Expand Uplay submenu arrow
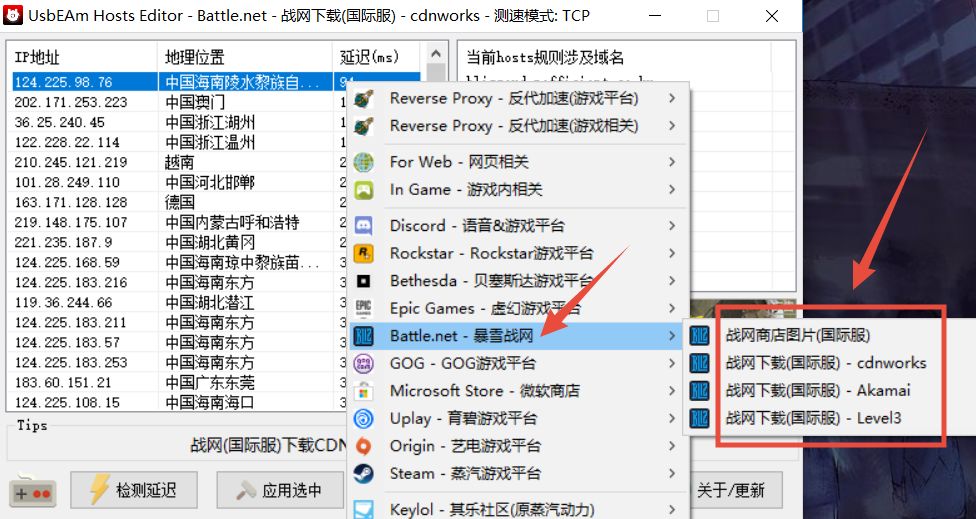This screenshot has width=976, height=519. [x=672, y=418]
